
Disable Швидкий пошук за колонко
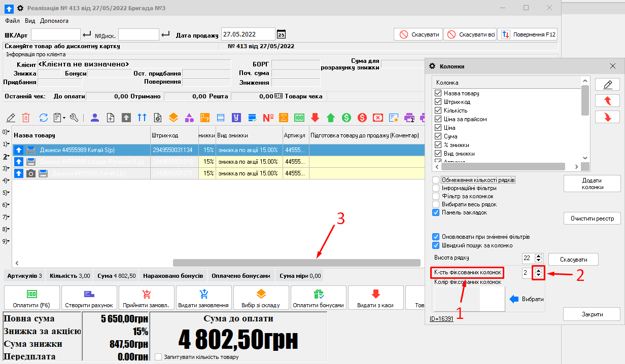(435, 245)
